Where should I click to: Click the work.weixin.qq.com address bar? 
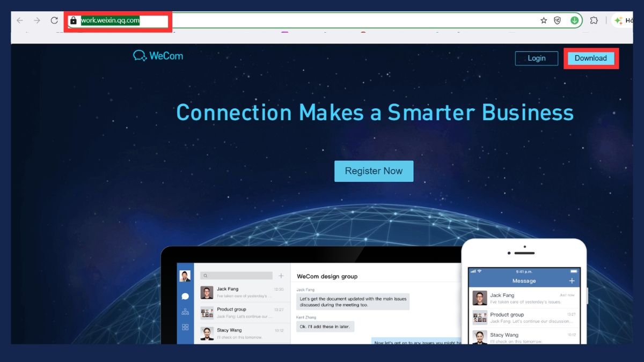324,21
